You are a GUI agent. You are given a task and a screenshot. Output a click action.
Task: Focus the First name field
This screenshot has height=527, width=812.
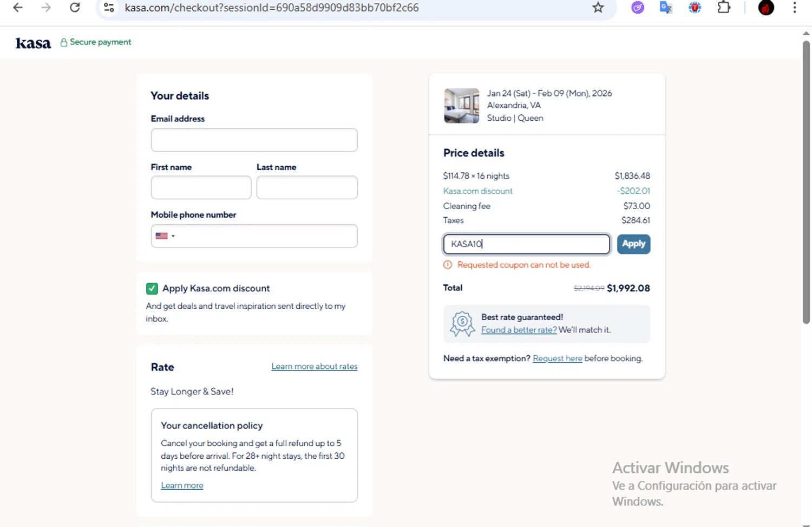coord(201,187)
